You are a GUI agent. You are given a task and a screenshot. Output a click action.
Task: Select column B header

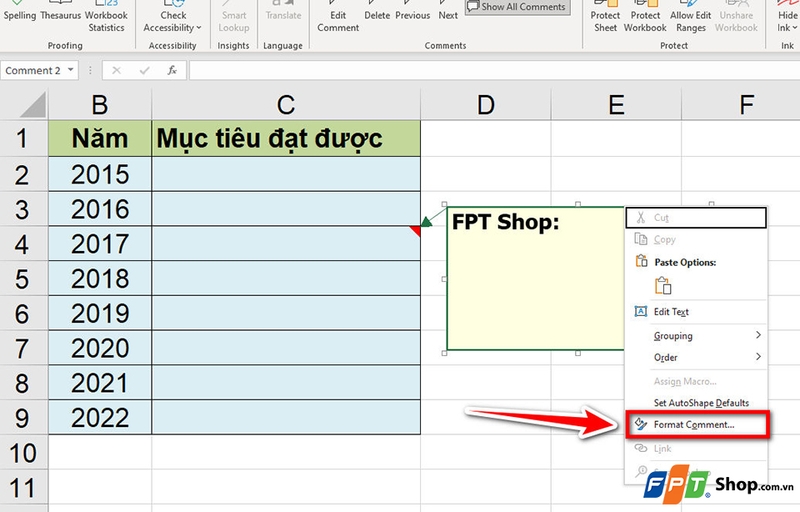tap(100, 105)
